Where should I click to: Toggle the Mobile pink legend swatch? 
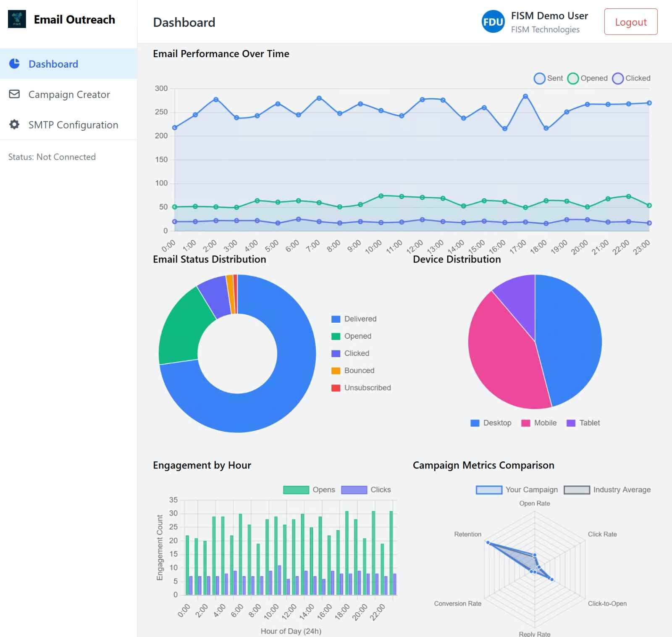point(525,423)
